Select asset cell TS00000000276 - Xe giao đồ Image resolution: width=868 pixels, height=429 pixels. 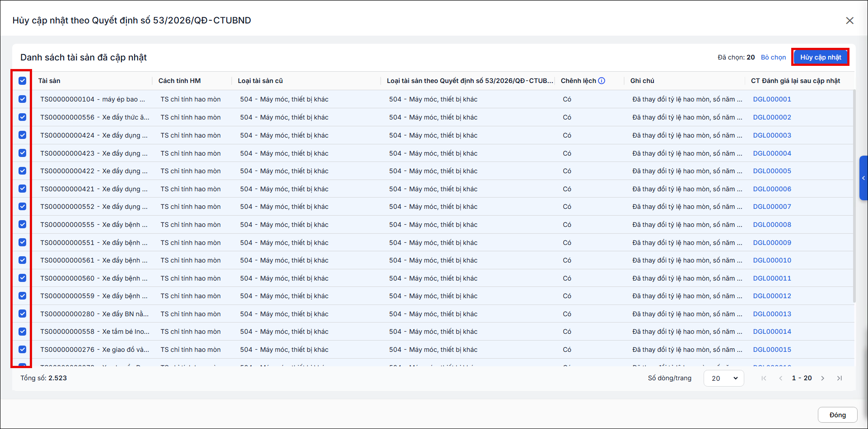94,350
